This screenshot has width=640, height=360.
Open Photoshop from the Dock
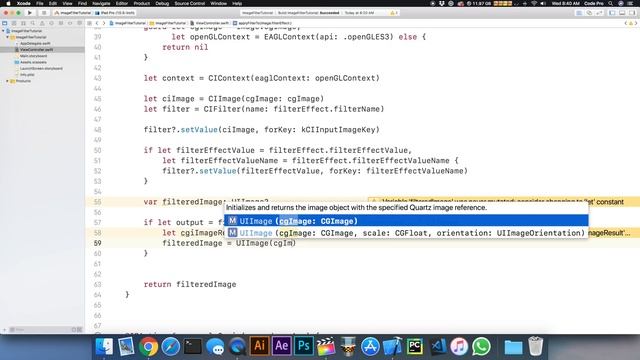coord(304,346)
